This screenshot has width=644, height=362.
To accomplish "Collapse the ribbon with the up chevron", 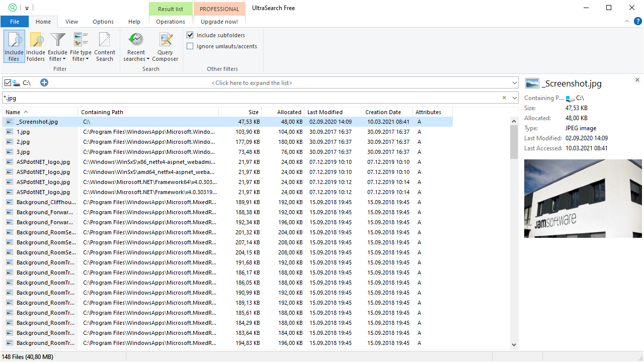I will pos(627,21).
